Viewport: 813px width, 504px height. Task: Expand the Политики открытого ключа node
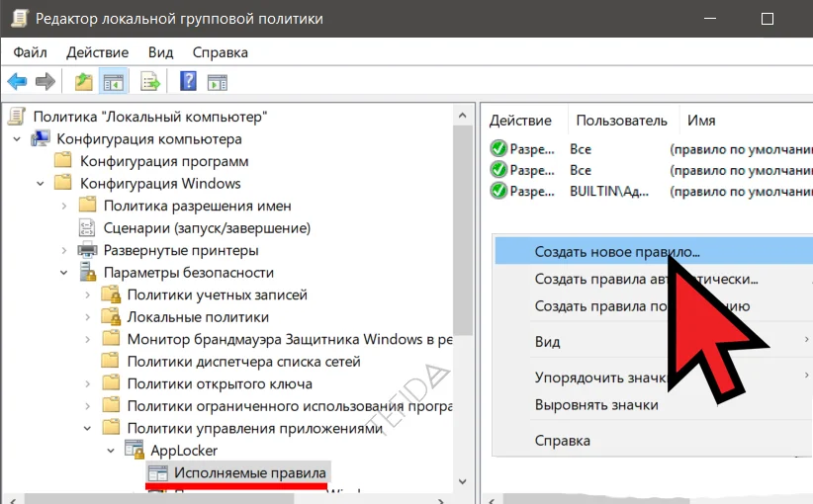88,383
